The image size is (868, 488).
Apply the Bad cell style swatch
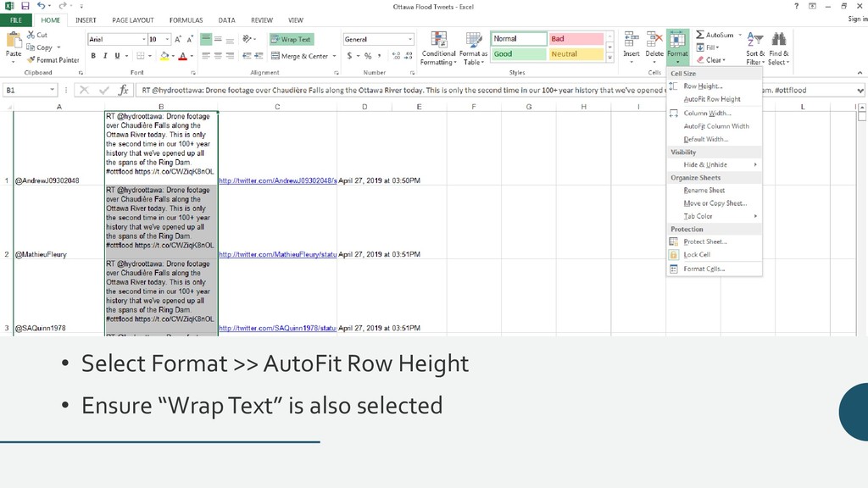pyautogui.click(x=576, y=39)
